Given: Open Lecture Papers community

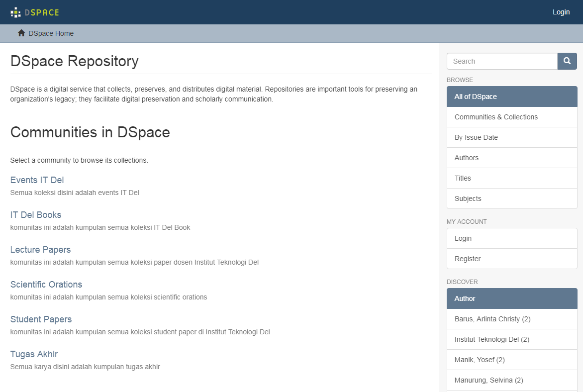Looking at the screenshot, I should [40, 250].
